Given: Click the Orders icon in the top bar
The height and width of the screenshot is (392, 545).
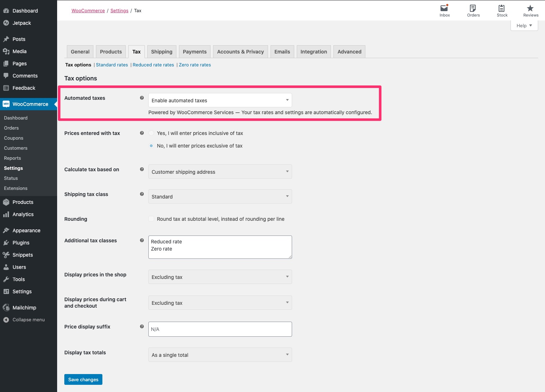Looking at the screenshot, I should tap(473, 10).
